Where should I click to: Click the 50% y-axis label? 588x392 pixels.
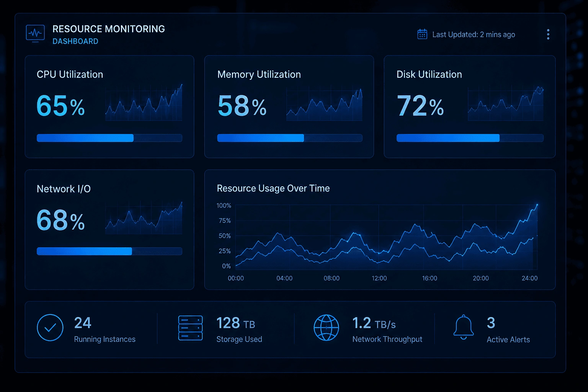coord(225,236)
